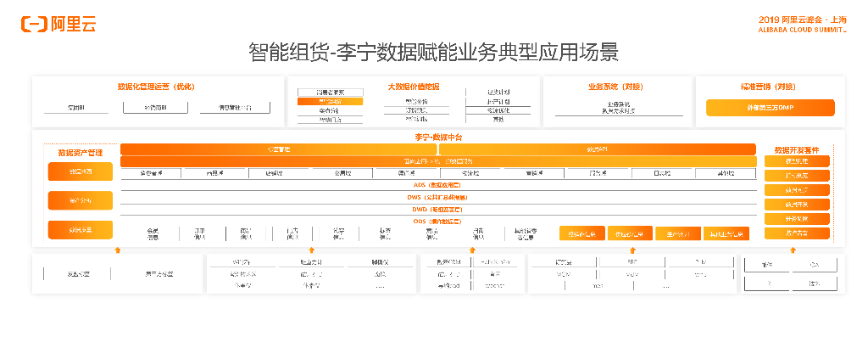
Task: Click the up arrow below 数据资产管理 panel
Action: 117,250
